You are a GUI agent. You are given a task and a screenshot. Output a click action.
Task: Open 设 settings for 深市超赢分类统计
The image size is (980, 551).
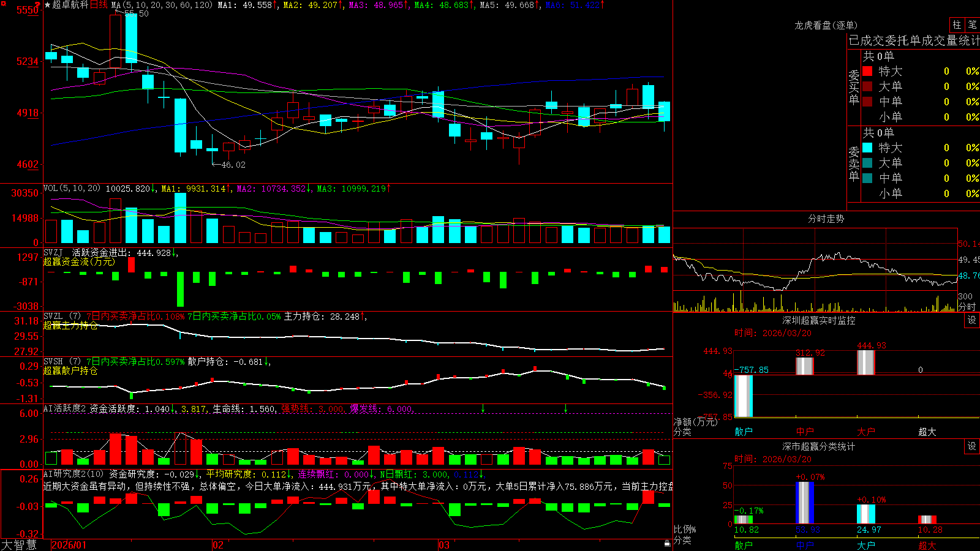(972, 446)
